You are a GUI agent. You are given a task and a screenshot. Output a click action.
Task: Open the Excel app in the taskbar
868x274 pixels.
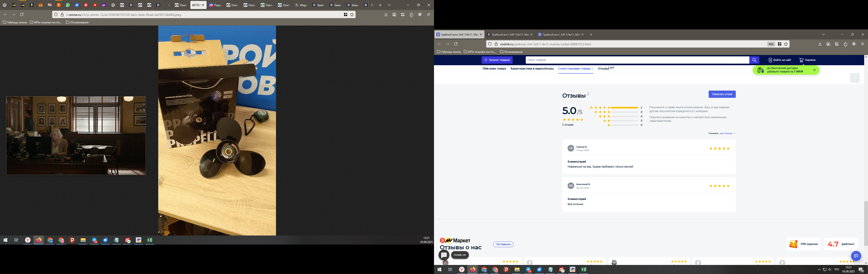click(x=583, y=270)
